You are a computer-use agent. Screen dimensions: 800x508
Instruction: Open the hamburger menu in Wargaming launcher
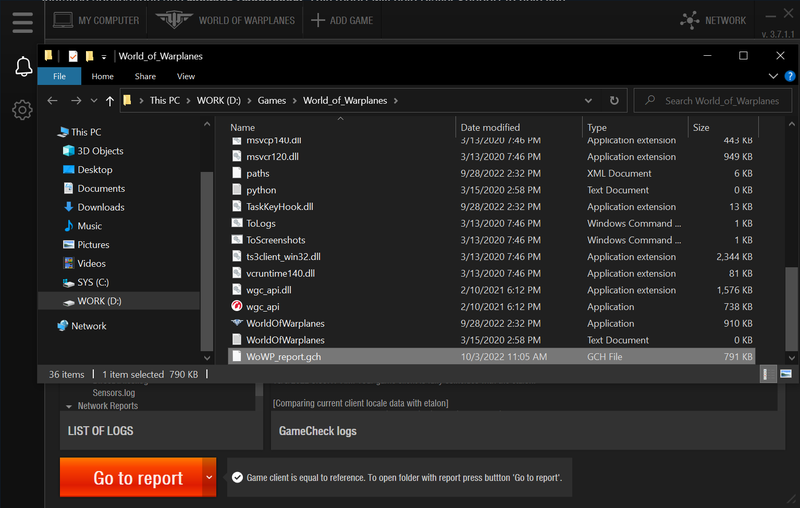22,22
